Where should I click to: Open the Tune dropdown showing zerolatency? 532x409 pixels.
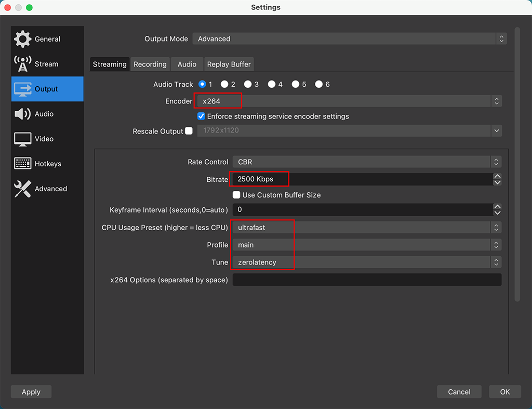point(367,262)
